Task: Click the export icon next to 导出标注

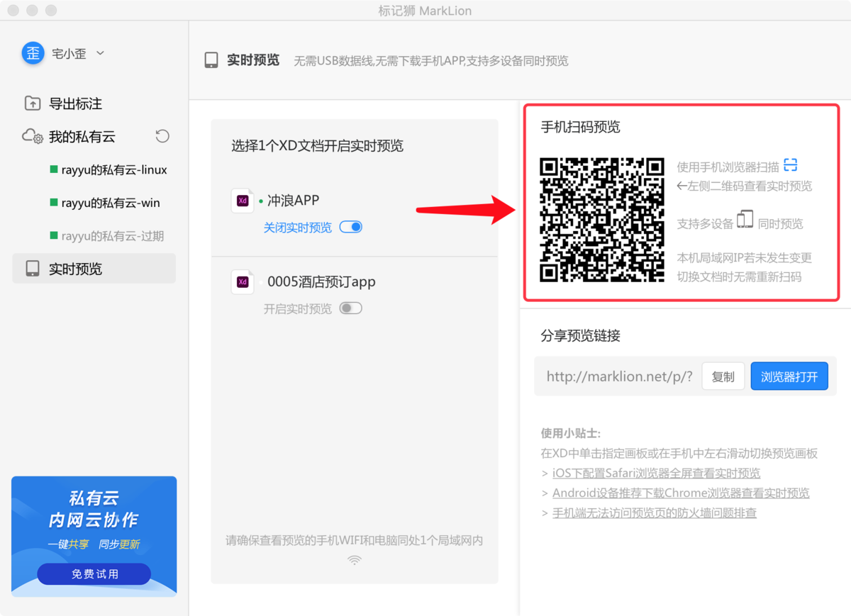Action: click(33, 103)
